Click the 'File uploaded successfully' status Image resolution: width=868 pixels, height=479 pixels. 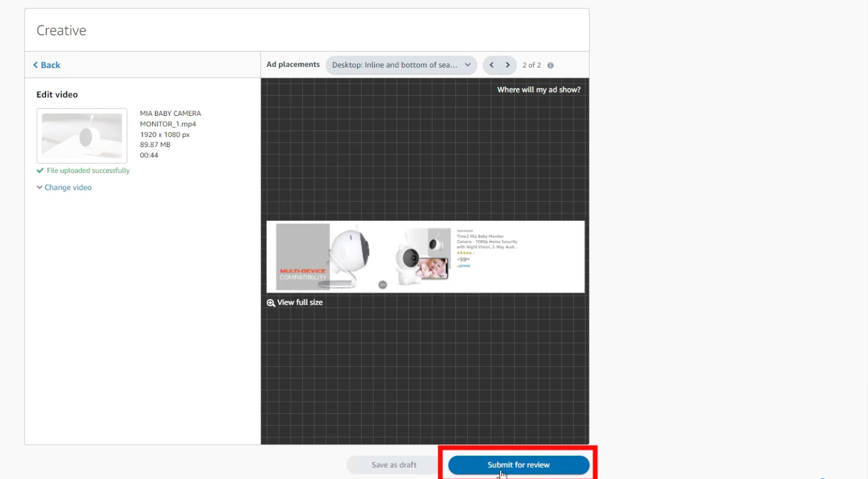point(83,170)
